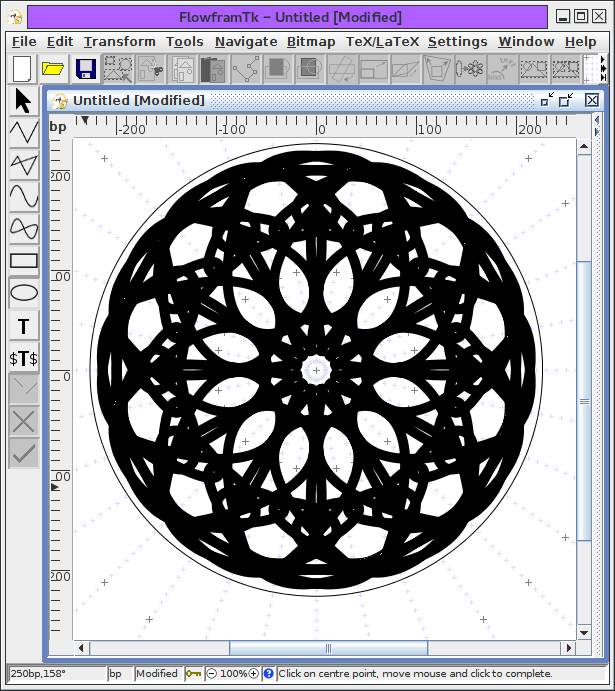Select the Closed Line tool
Image resolution: width=615 pixels, height=691 pixels.
(24, 164)
